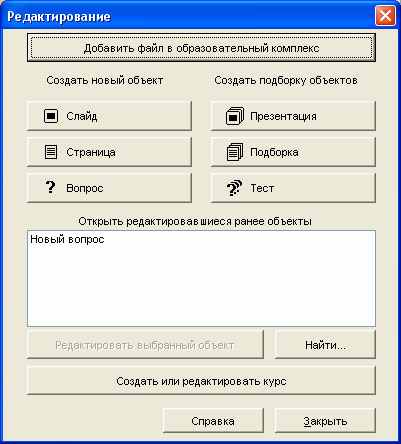Create a Тест via its label
401x444 pixels.
[262, 188]
